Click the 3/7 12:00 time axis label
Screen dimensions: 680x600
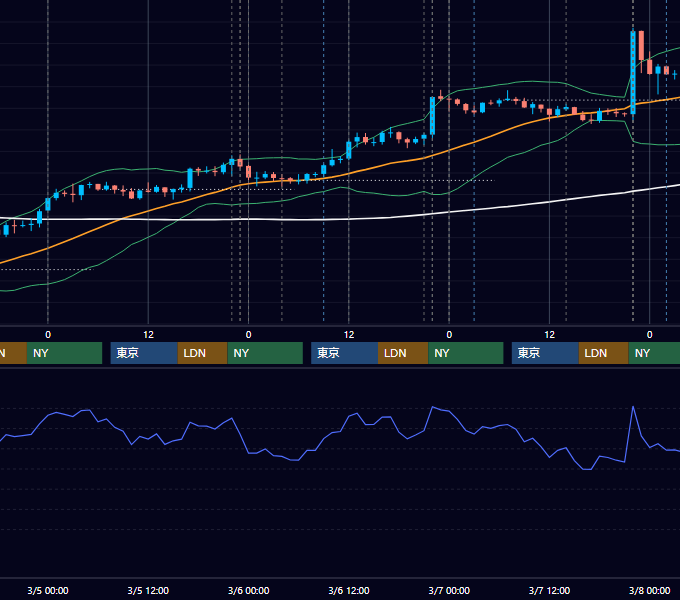(x=549, y=590)
